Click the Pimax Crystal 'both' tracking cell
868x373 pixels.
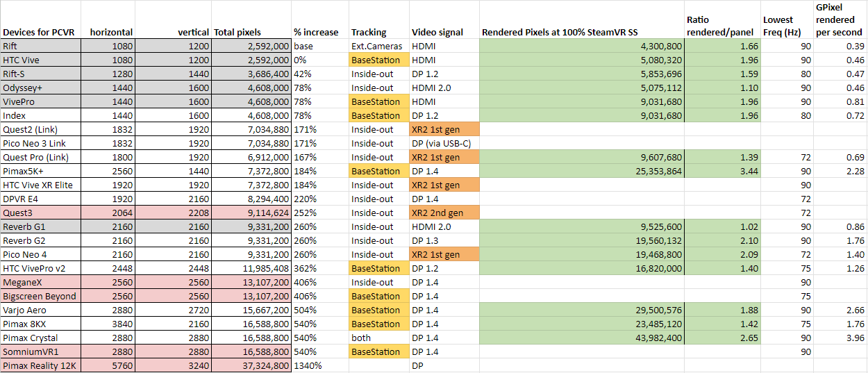pyautogui.click(x=379, y=338)
